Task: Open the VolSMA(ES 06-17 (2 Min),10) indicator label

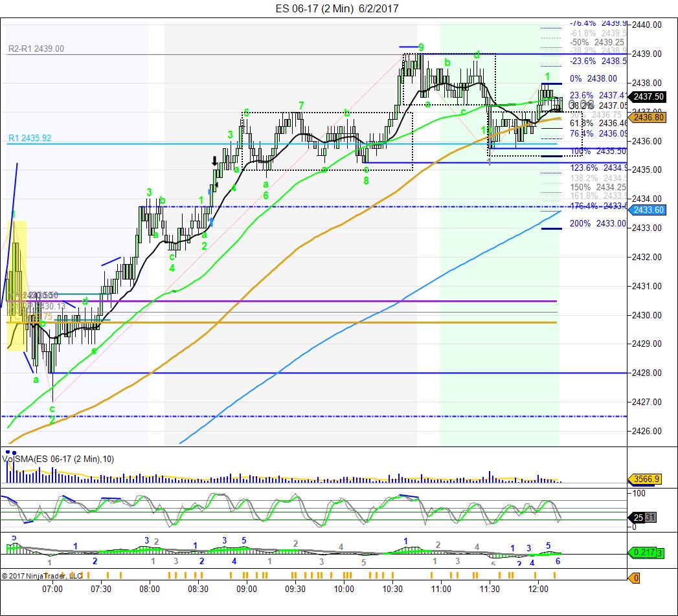Action: pyautogui.click(x=58, y=459)
